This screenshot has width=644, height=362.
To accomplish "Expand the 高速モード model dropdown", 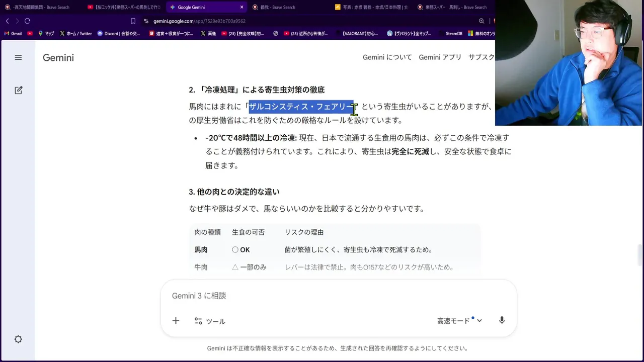I will point(459,320).
